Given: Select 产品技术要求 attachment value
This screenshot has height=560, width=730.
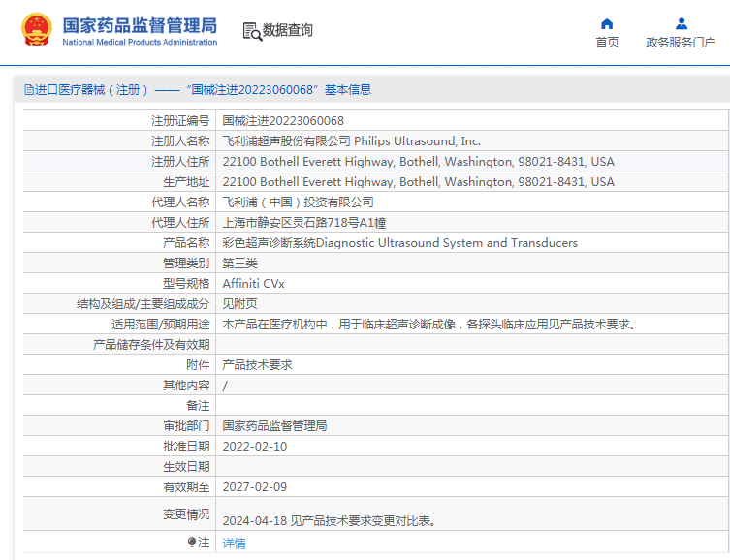Looking at the screenshot, I should point(258,365).
